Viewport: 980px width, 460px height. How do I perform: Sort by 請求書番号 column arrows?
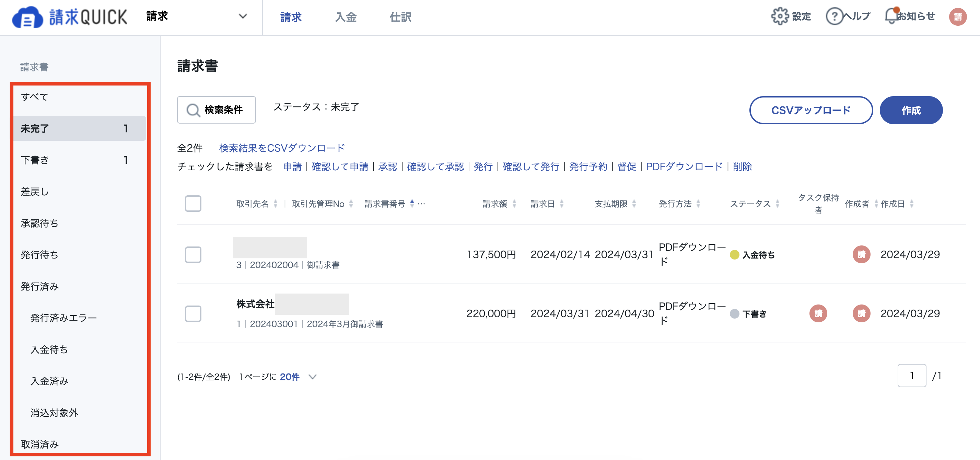coord(412,204)
